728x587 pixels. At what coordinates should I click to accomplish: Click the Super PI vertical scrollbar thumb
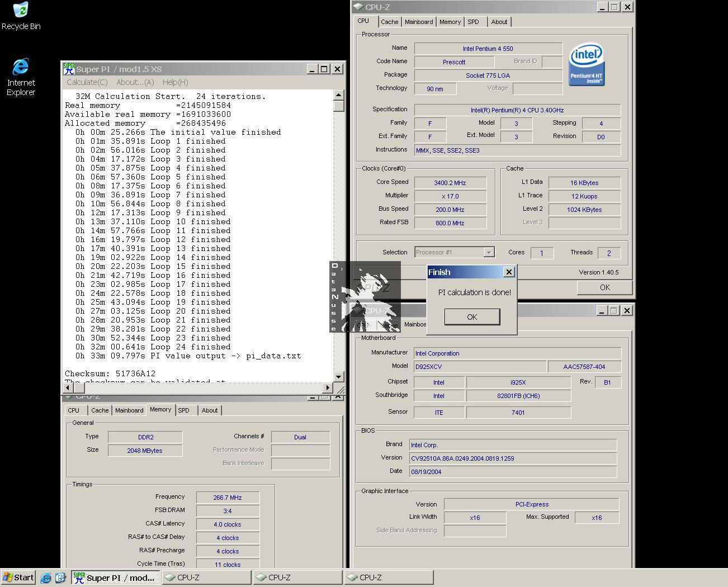coord(339,106)
